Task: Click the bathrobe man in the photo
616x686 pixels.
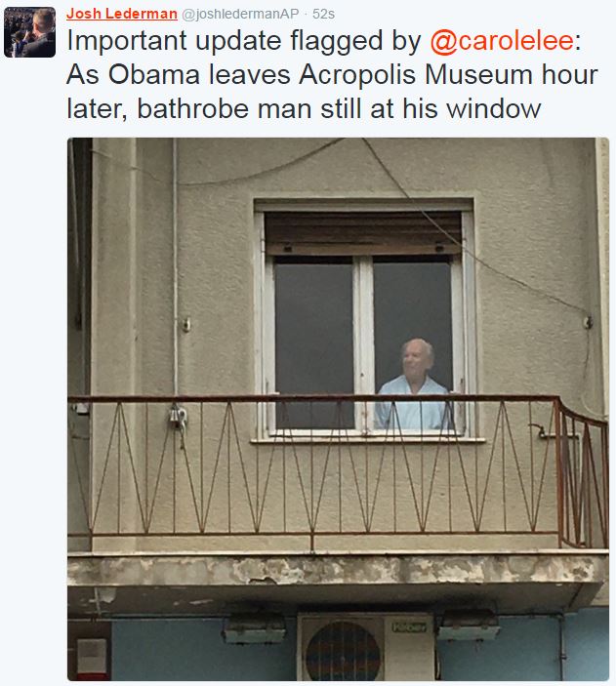Action: (413, 384)
